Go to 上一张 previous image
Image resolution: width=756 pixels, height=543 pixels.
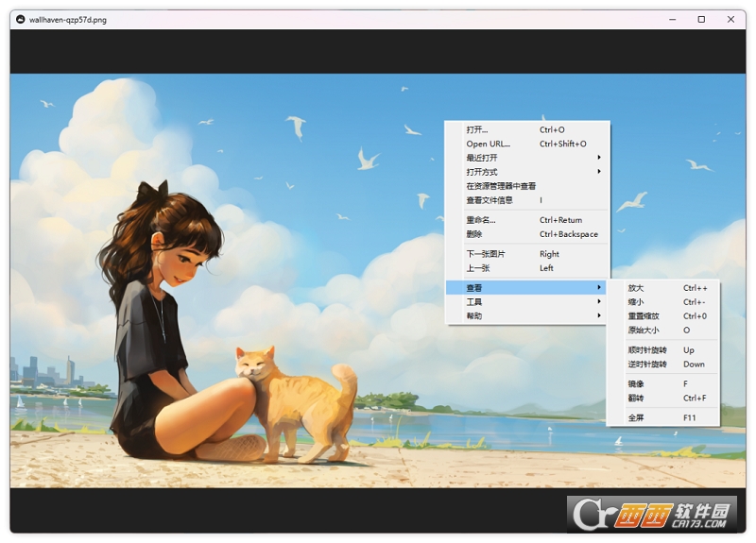pyautogui.click(x=527, y=268)
